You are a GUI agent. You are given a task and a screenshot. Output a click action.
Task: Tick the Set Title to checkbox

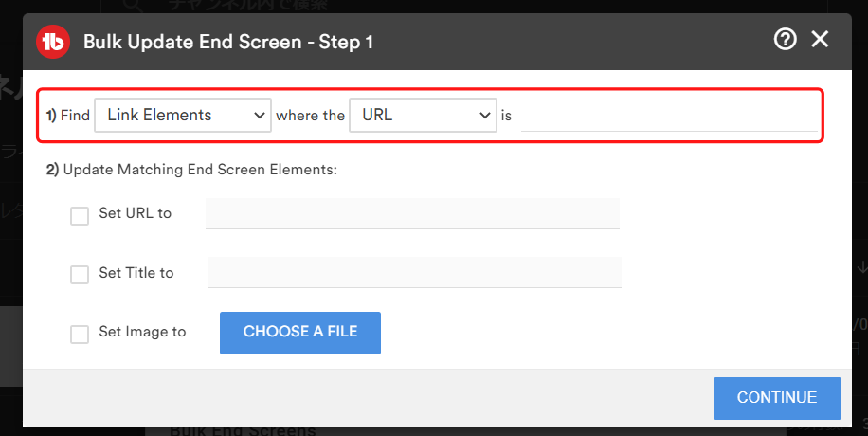coord(80,274)
